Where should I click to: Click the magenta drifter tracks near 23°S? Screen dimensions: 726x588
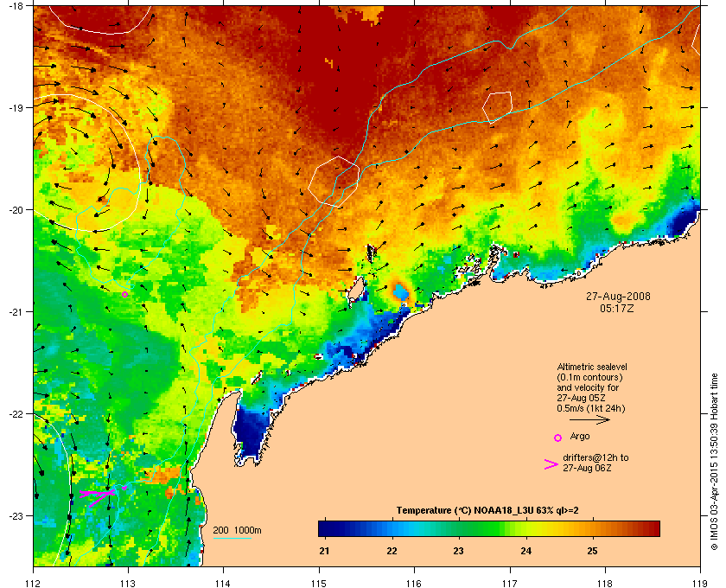[102, 495]
